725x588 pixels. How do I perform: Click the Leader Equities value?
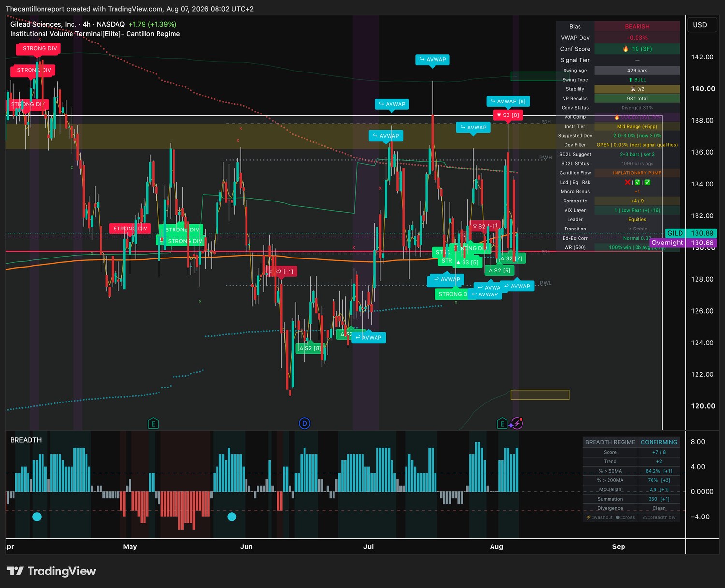click(x=637, y=219)
